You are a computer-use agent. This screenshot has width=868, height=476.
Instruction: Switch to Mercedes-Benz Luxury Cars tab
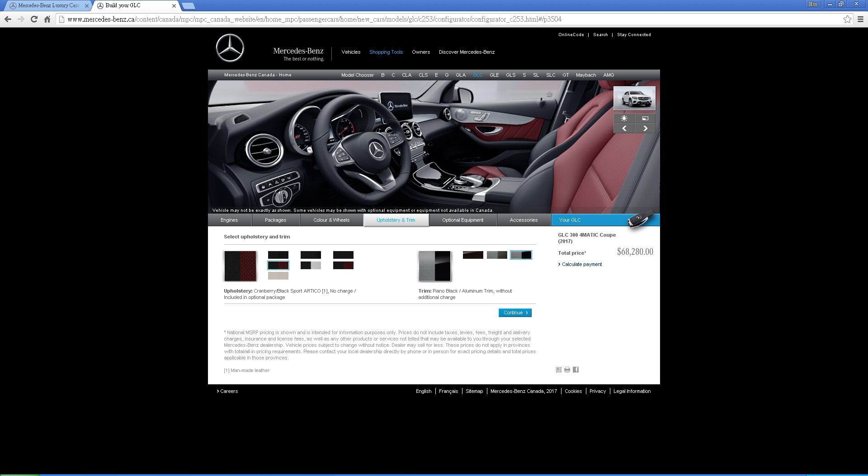[48, 5]
